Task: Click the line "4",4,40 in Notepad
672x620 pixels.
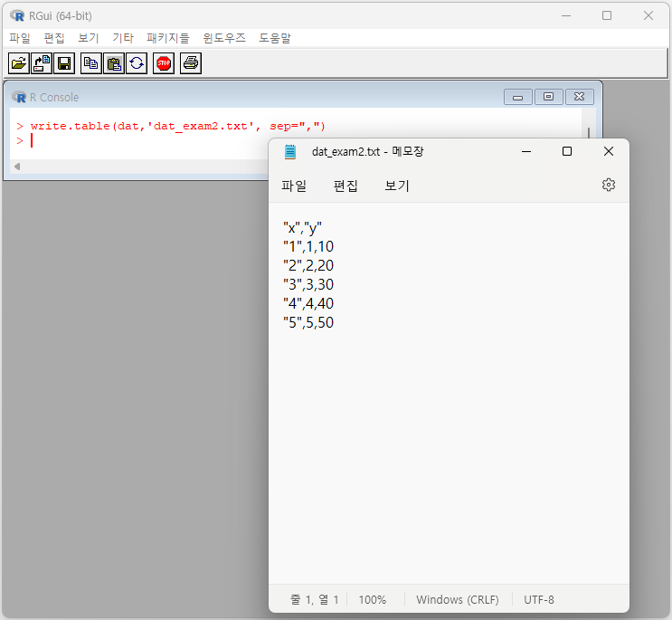Action: (308, 303)
